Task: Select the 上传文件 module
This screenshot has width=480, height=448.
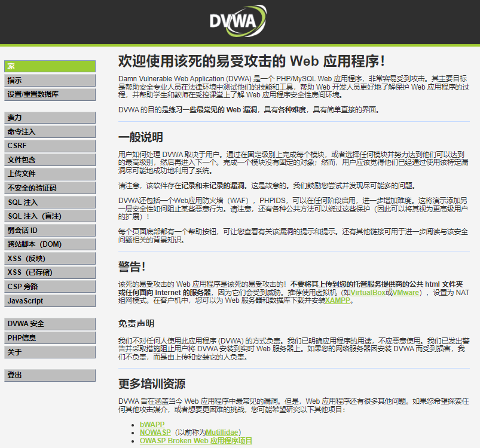Action: (x=50, y=174)
